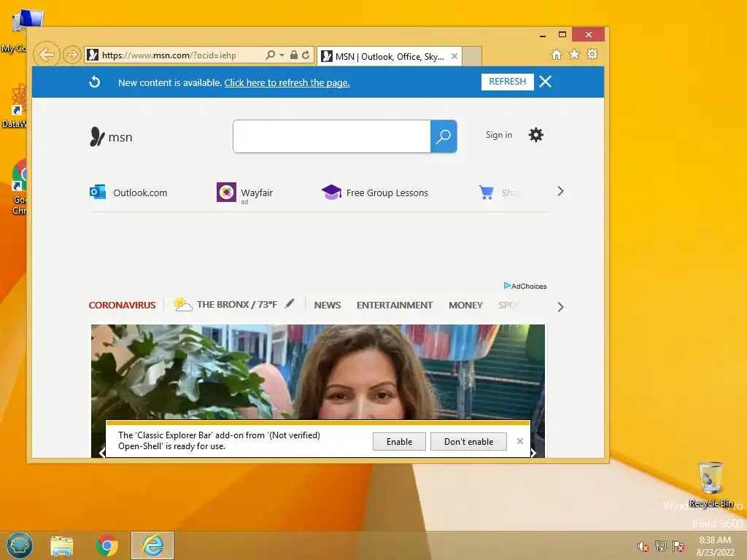Go to Internet Explorer Home page icon
The image size is (747, 560).
[x=557, y=54]
